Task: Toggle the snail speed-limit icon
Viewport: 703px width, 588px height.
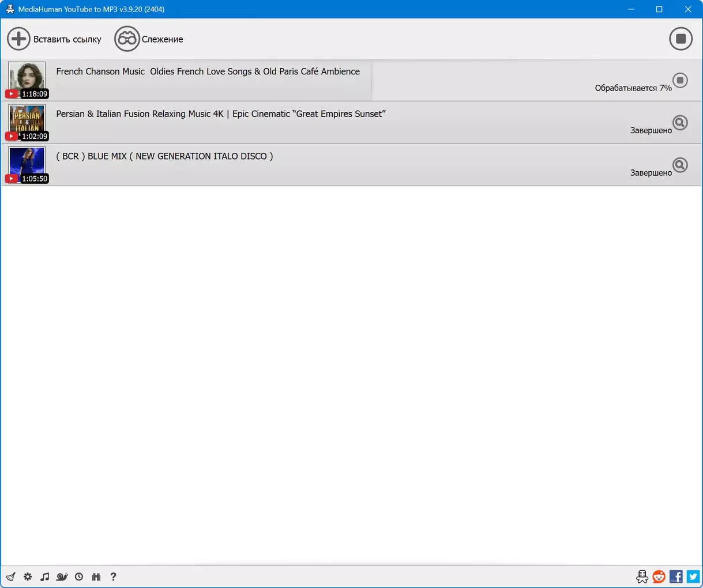Action: (62, 576)
